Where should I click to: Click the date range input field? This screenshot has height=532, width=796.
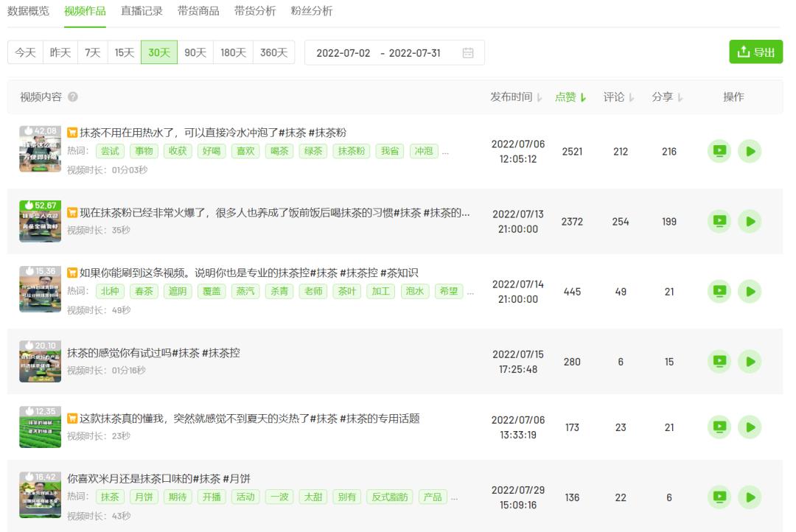pyautogui.click(x=383, y=52)
